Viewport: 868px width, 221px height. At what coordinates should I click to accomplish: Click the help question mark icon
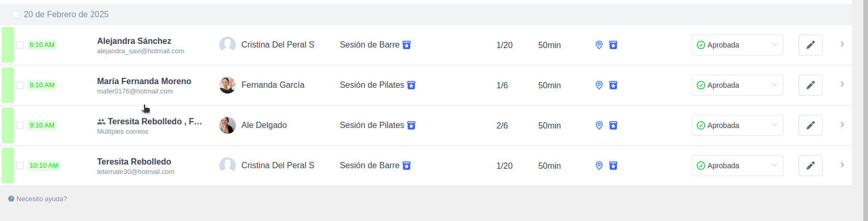point(11,199)
